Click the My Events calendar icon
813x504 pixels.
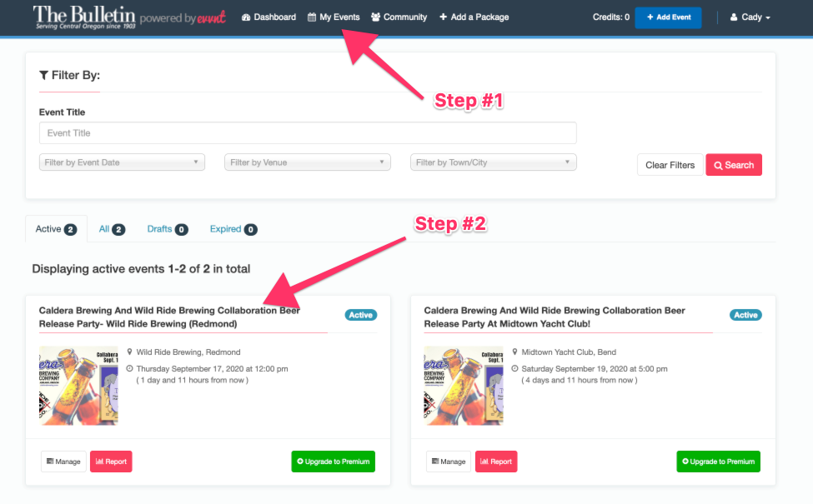pyautogui.click(x=312, y=17)
